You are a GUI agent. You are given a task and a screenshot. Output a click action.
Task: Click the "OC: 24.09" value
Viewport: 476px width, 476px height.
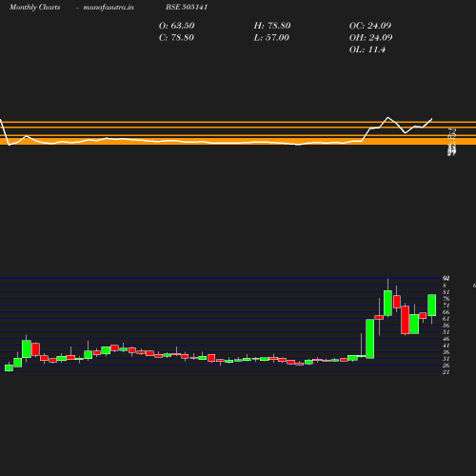tap(370, 26)
